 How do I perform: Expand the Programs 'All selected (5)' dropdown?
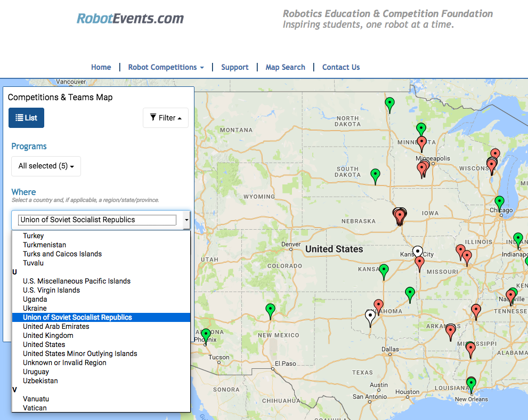pyautogui.click(x=46, y=166)
